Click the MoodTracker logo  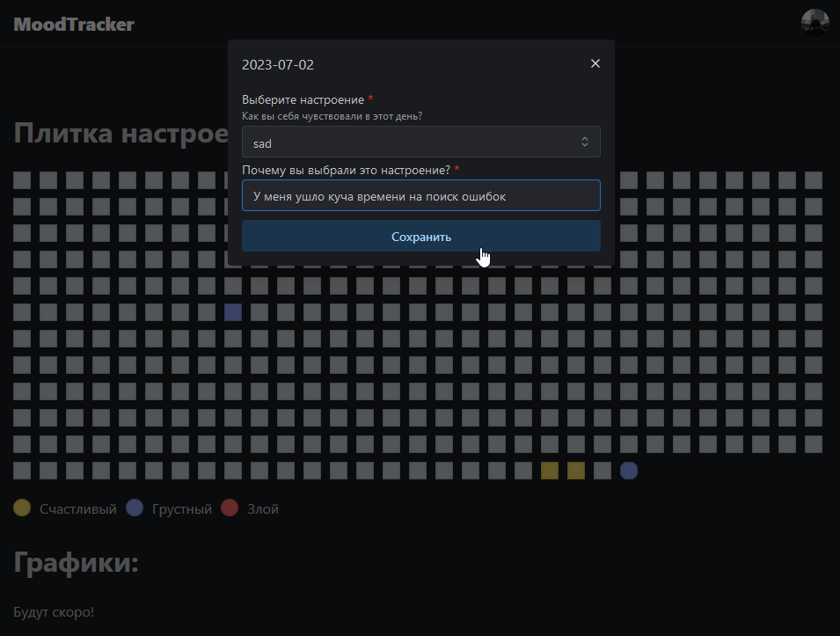pos(74,24)
